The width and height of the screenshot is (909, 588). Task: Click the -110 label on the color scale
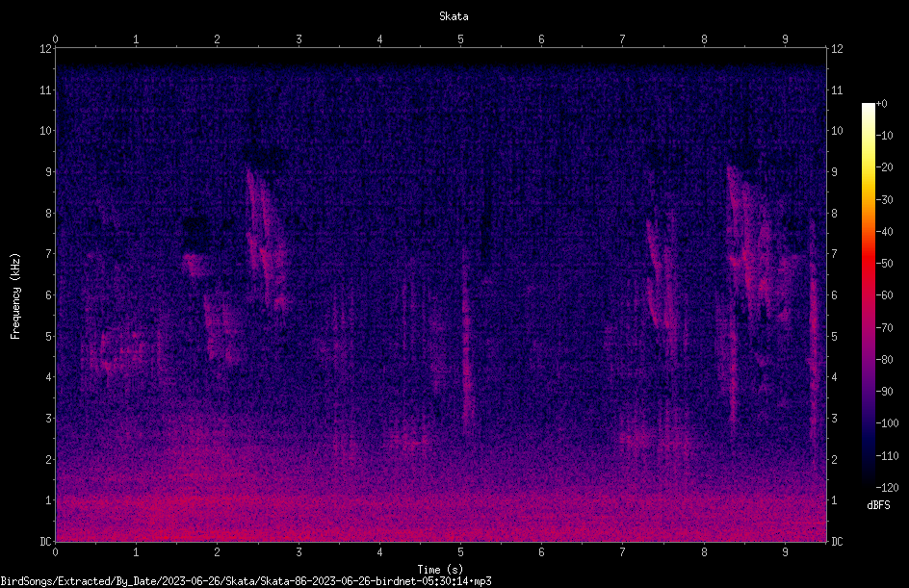(x=887, y=456)
